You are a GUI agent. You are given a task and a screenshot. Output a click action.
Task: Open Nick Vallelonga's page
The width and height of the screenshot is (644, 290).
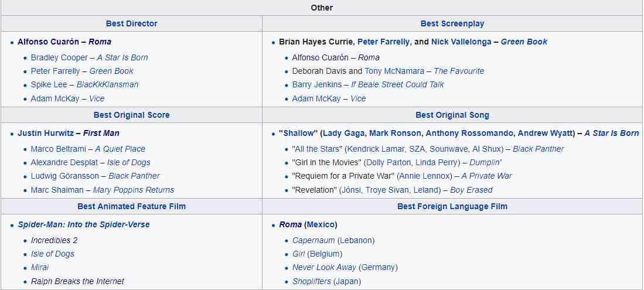[x=461, y=42]
